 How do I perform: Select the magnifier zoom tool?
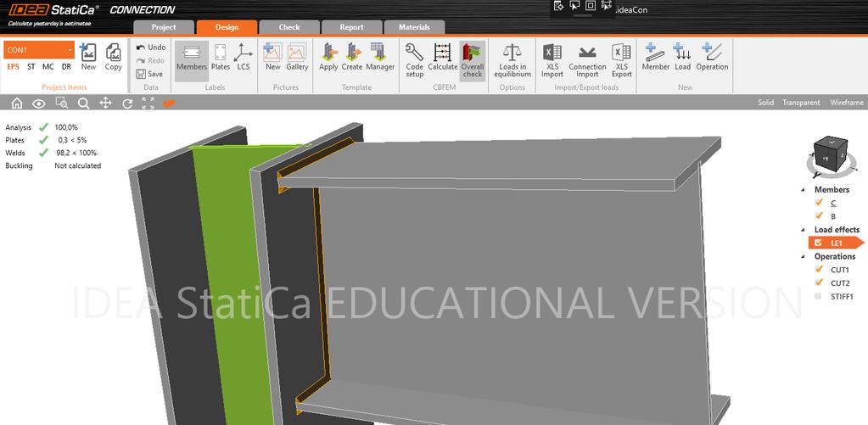(x=83, y=103)
